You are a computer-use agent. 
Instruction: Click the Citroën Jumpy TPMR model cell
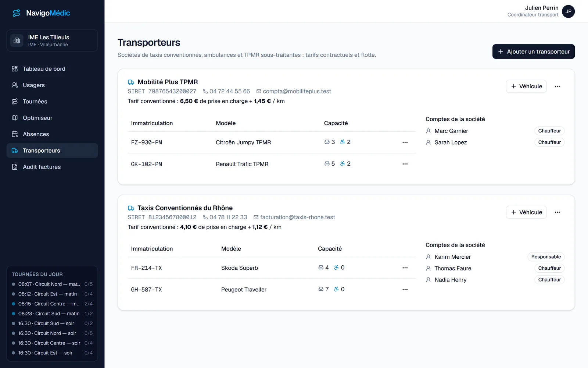click(x=243, y=142)
